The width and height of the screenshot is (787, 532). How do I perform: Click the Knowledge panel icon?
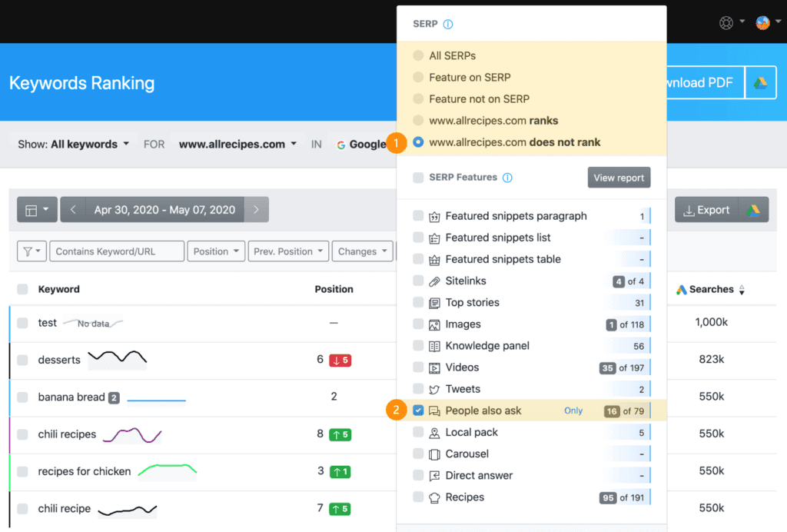pyautogui.click(x=434, y=346)
